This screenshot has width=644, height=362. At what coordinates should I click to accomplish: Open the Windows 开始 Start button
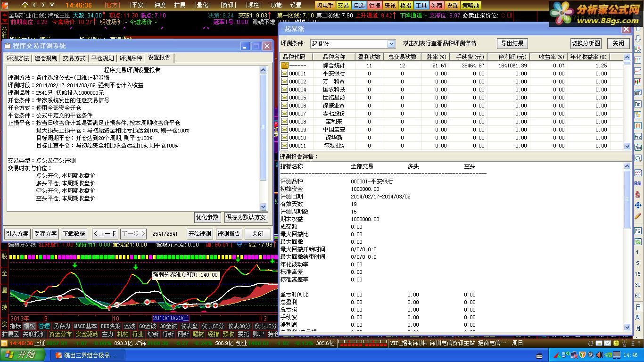[23, 355]
